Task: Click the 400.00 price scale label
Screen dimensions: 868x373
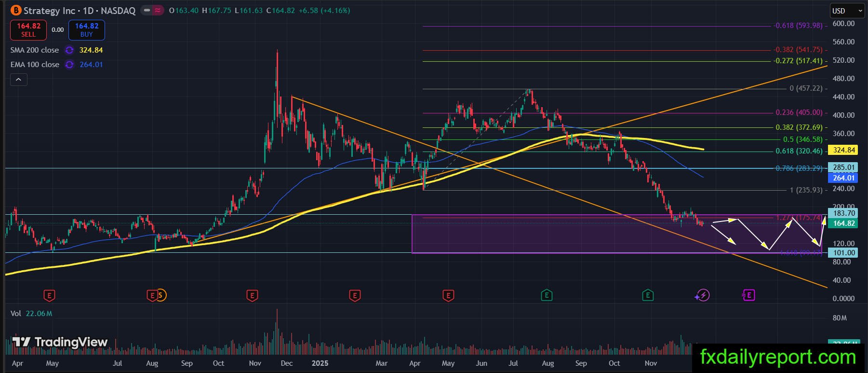Action: point(844,115)
